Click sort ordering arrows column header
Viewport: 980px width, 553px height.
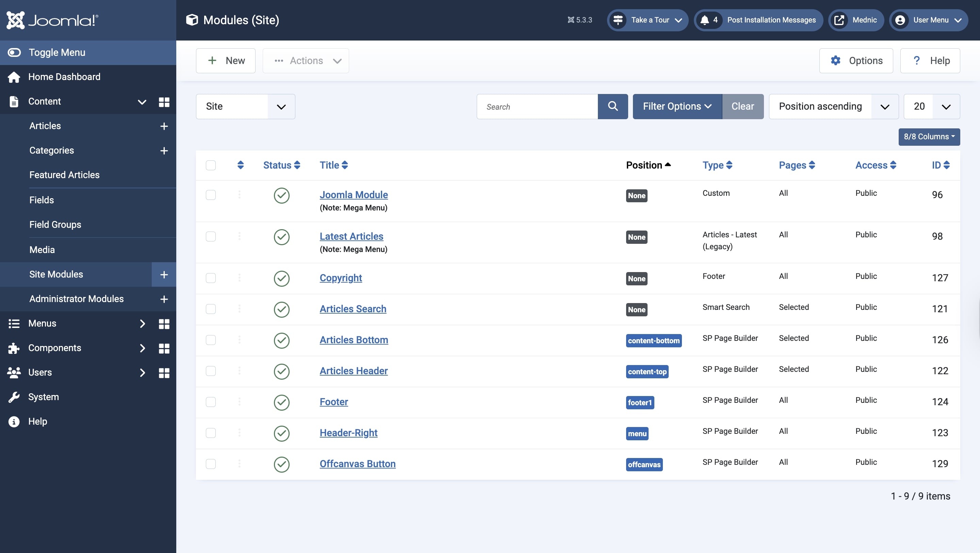240,165
